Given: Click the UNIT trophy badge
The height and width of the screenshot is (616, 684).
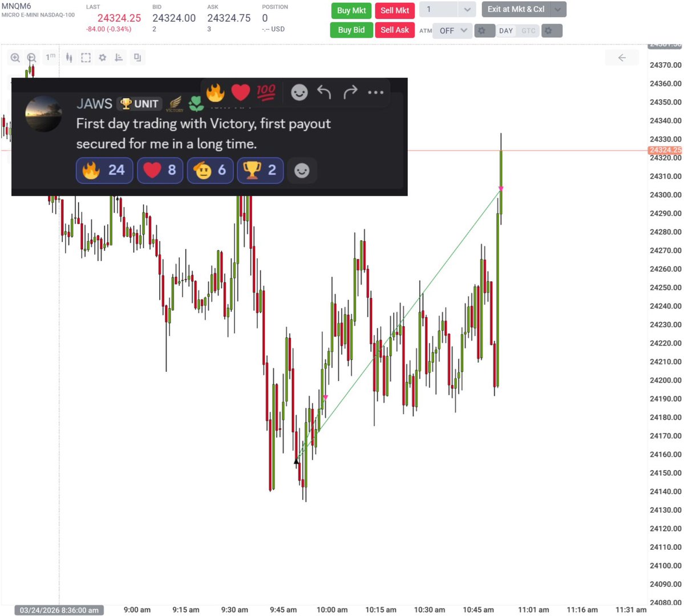Looking at the screenshot, I should (x=140, y=104).
